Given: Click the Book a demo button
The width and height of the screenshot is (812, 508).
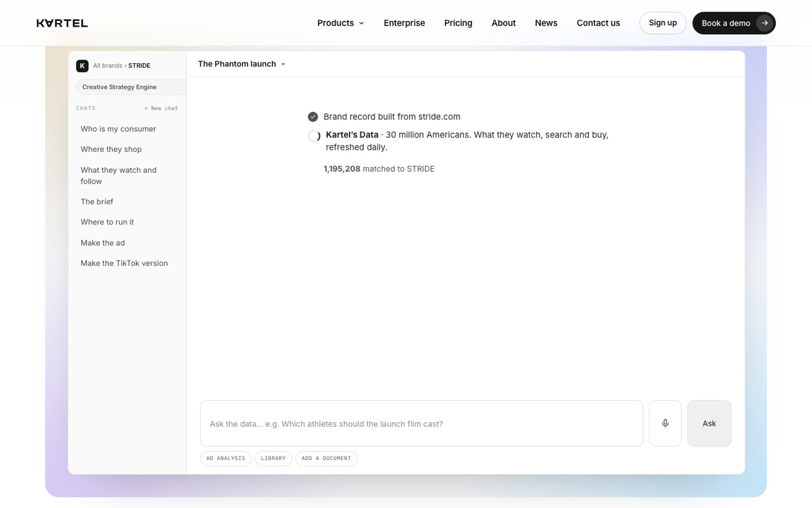Looking at the screenshot, I should coord(734,23).
